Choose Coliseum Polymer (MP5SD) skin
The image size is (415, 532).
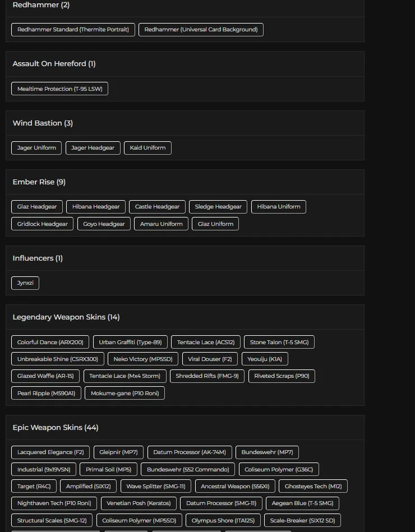139,520
